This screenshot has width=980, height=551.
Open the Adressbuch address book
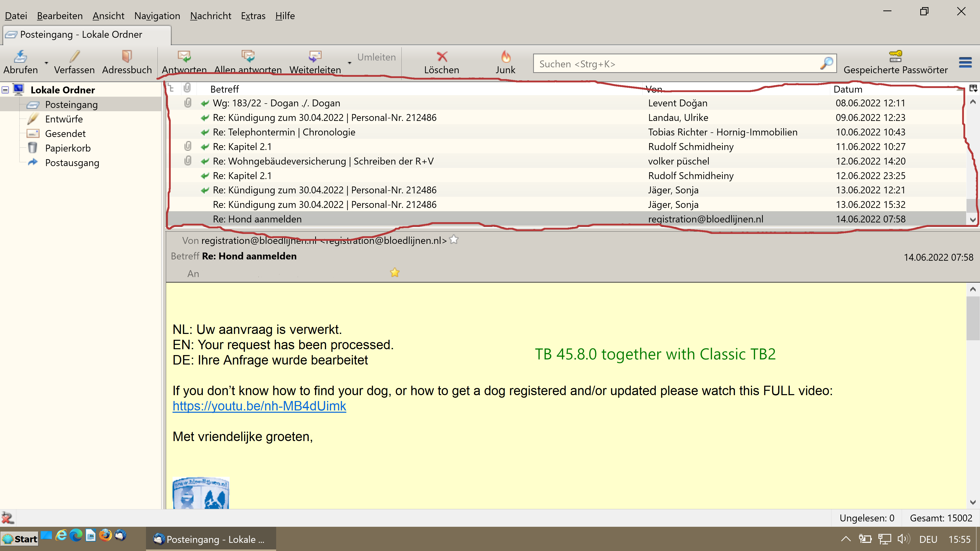tap(127, 57)
